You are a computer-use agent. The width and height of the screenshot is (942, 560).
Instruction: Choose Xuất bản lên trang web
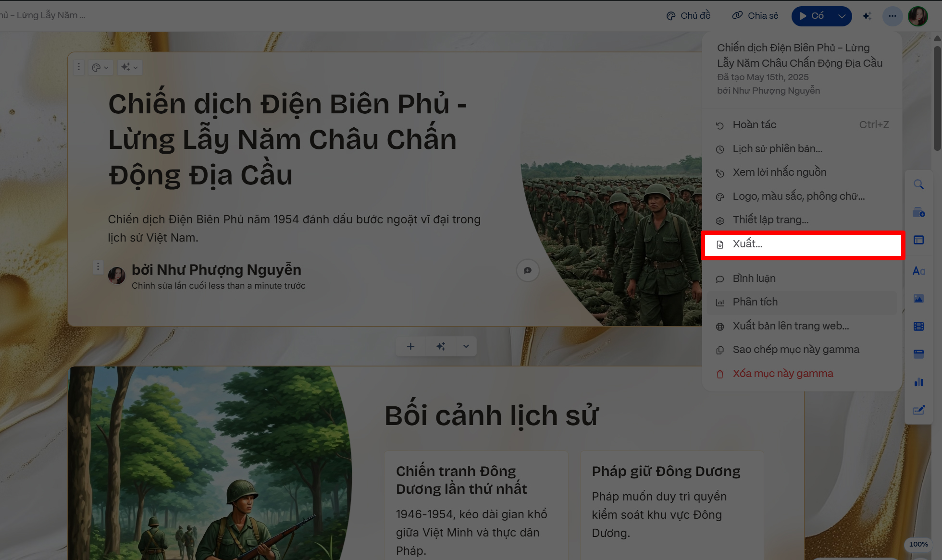[x=802, y=326]
